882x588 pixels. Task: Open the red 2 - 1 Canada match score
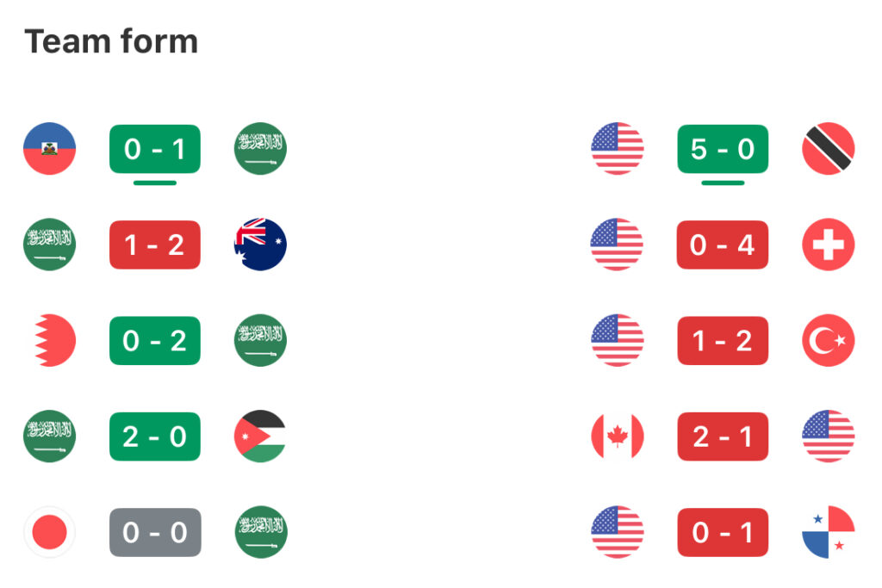723,436
